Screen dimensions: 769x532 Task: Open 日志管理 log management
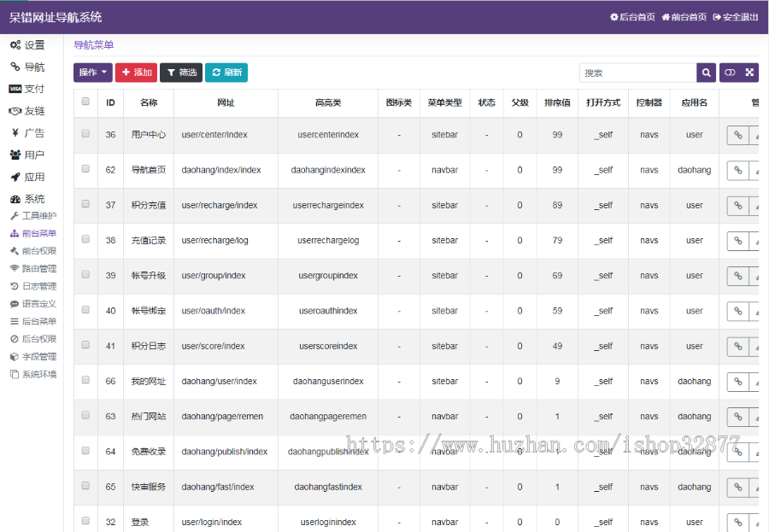[x=33, y=286]
